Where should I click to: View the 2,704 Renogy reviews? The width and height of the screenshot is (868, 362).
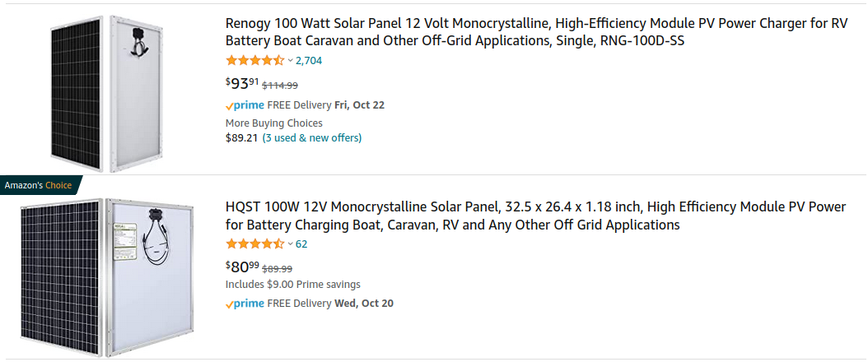309,60
